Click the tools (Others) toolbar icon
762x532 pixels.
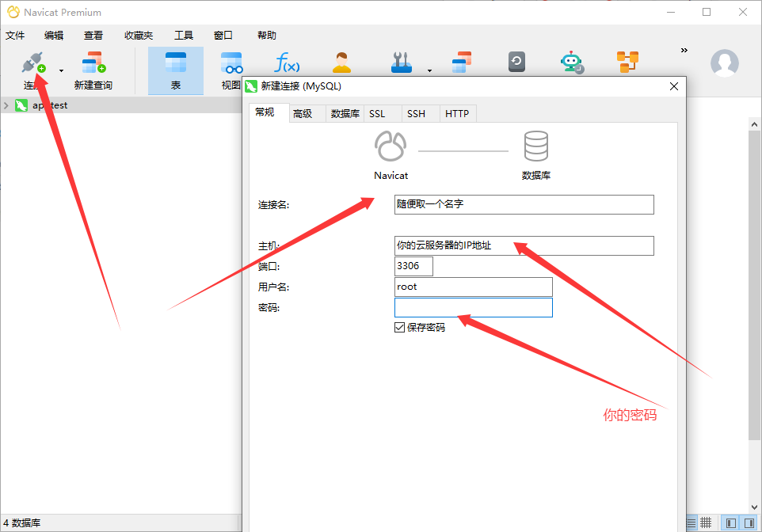402,63
